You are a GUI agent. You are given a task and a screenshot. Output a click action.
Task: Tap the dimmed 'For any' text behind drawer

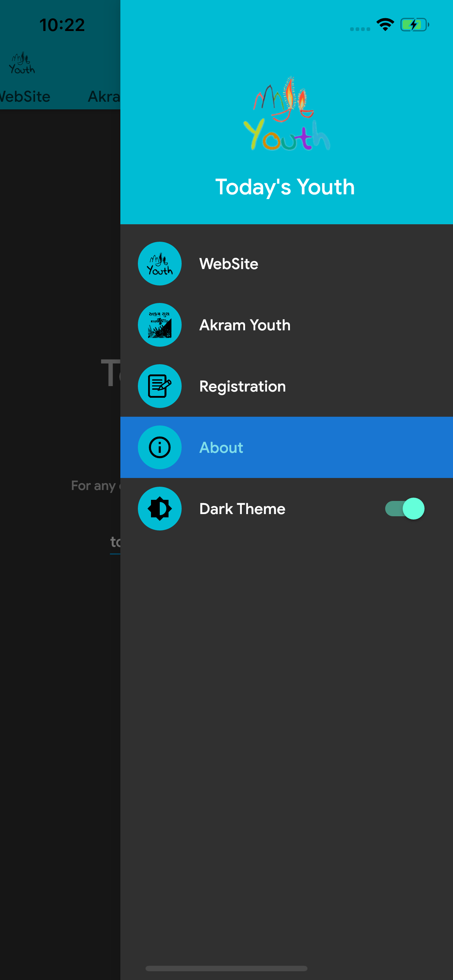tap(93, 486)
